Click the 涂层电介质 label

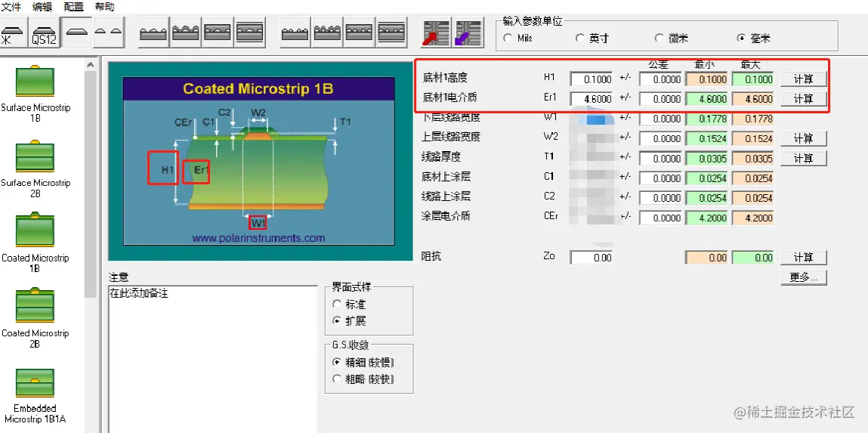(446, 216)
